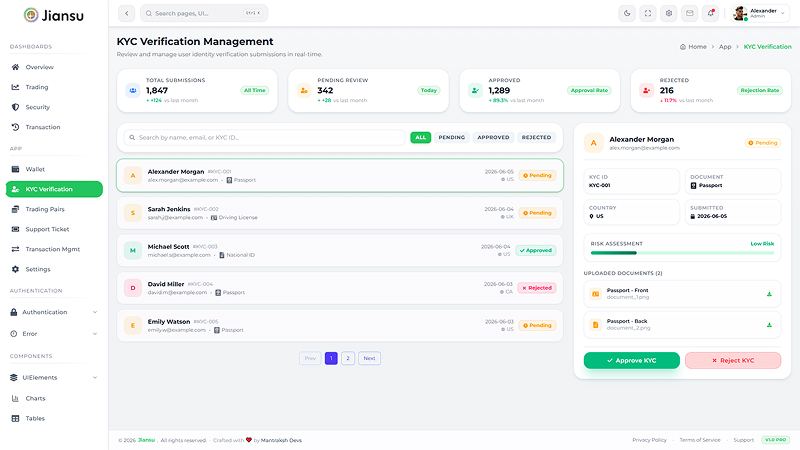Viewport: 800px width, 450px height.
Task: Click Settings gear in sidebar
Action: pos(15,269)
